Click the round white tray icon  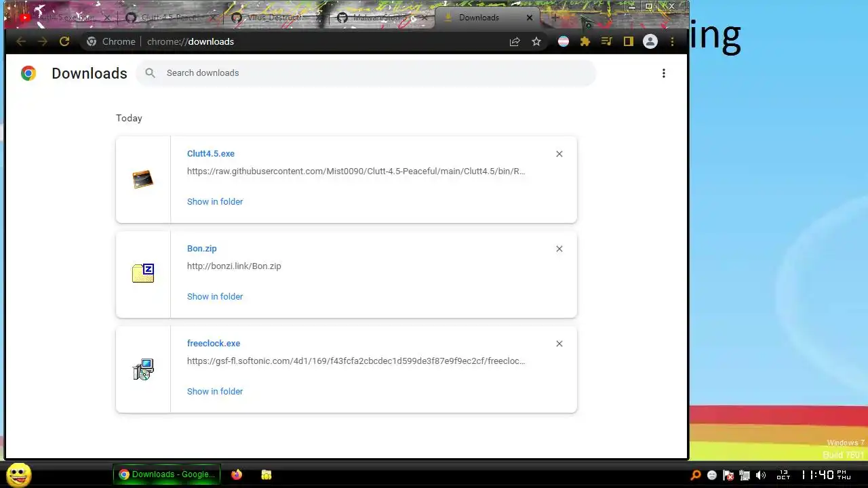[711, 475]
